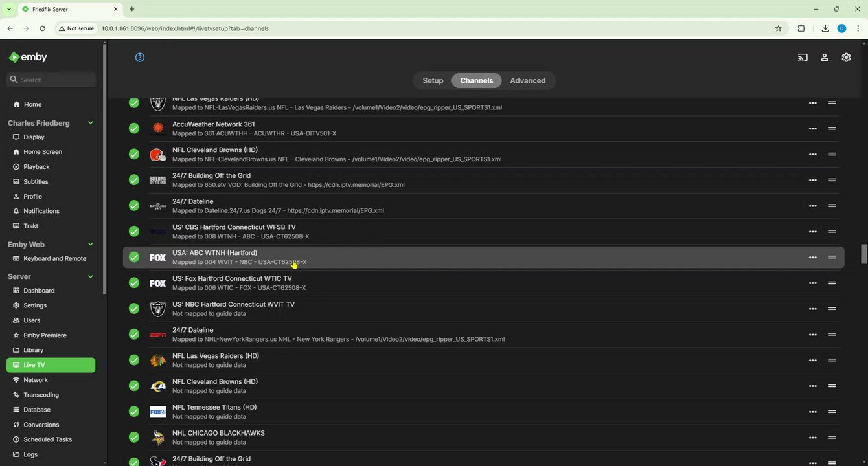Open the Emby settings gear icon
The height and width of the screenshot is (466, 868).
846,57
